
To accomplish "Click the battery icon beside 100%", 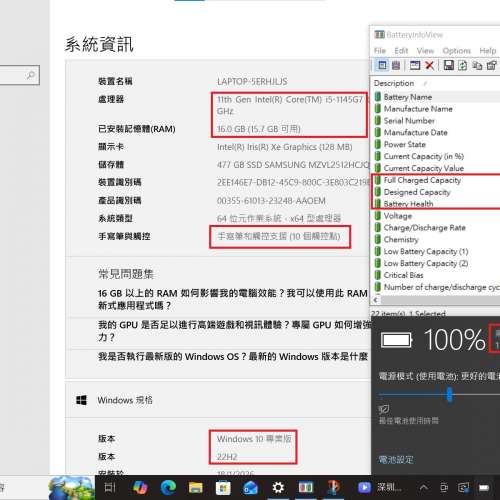I will (x=397, y=340).
